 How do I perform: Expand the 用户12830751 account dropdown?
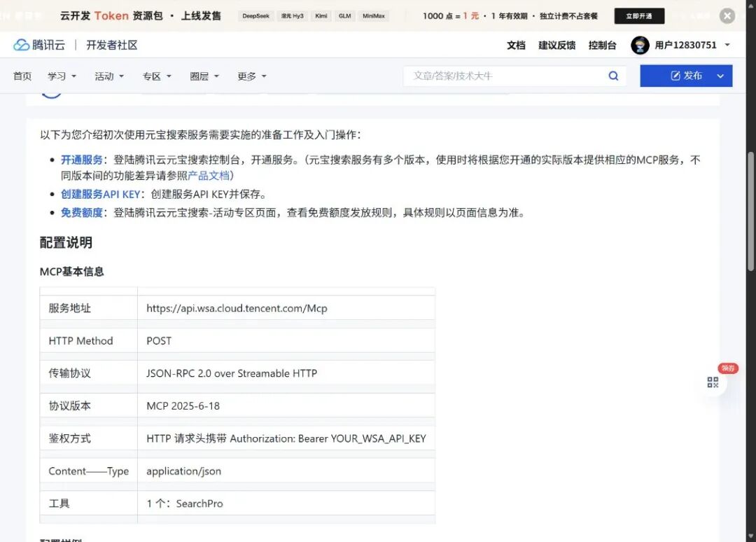[727, 46]
